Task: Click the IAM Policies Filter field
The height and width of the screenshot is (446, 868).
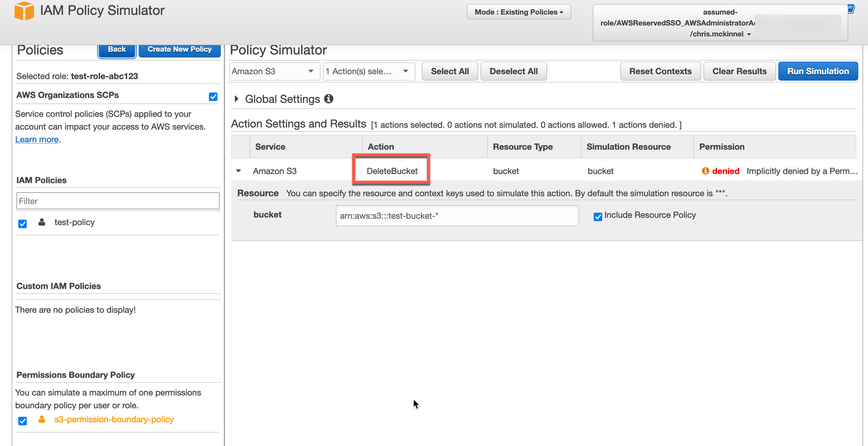Action: [x=118, y=201]
